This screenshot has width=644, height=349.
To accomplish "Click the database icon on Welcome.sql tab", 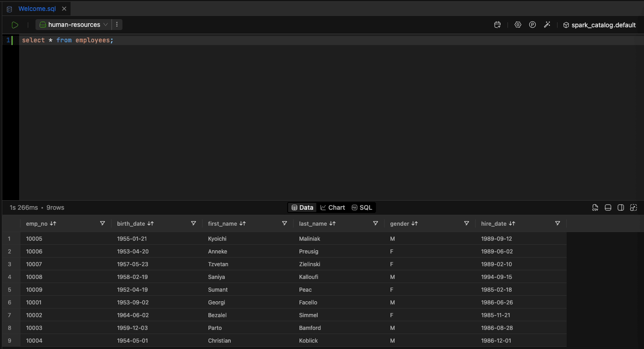I will pyautogui.click(x=10, y=9).
